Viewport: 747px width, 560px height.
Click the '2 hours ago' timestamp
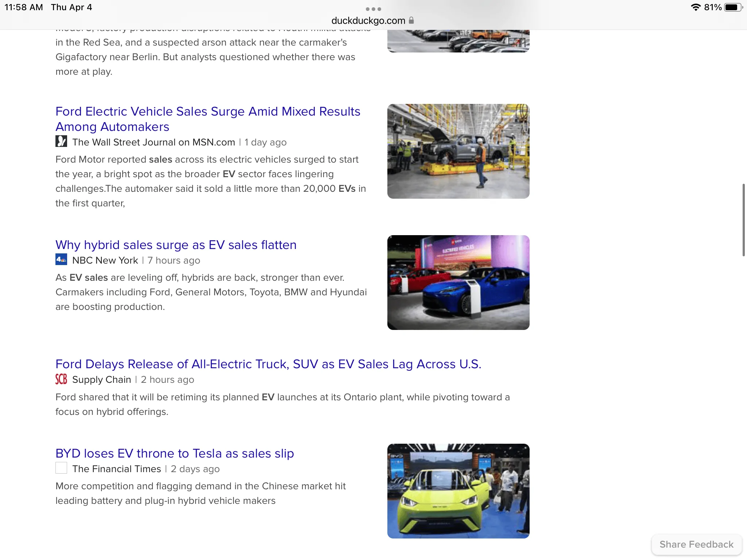tap(167, 380)
